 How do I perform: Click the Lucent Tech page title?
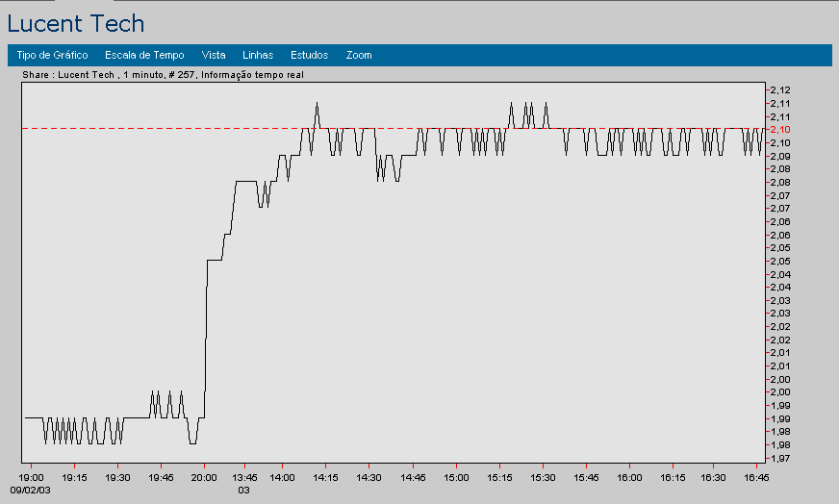click(x=75, y=23)
